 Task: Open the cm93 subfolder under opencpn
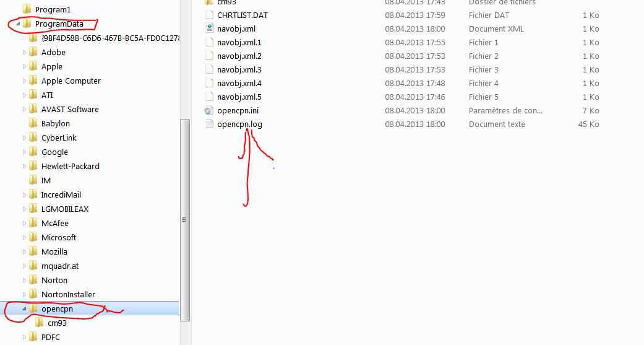coord(57,323)
